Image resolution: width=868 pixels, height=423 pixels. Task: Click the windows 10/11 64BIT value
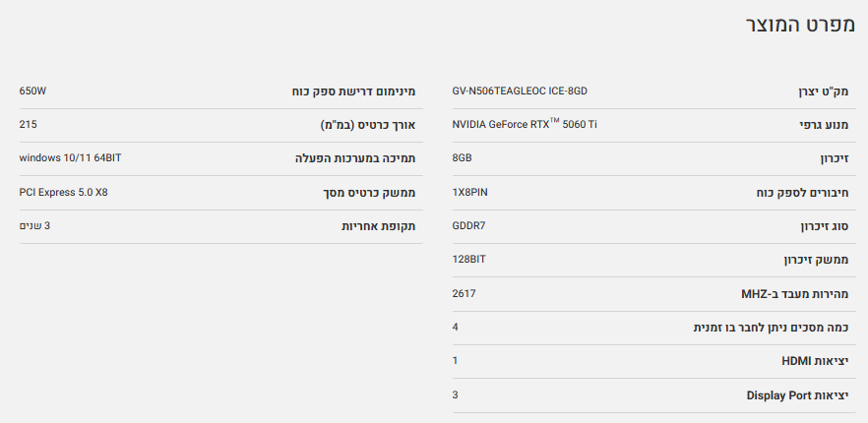[70, 158]
